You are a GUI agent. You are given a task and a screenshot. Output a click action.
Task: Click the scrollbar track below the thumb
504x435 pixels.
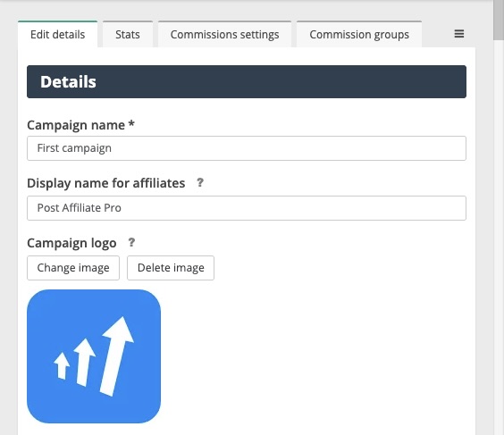(499, 238)
